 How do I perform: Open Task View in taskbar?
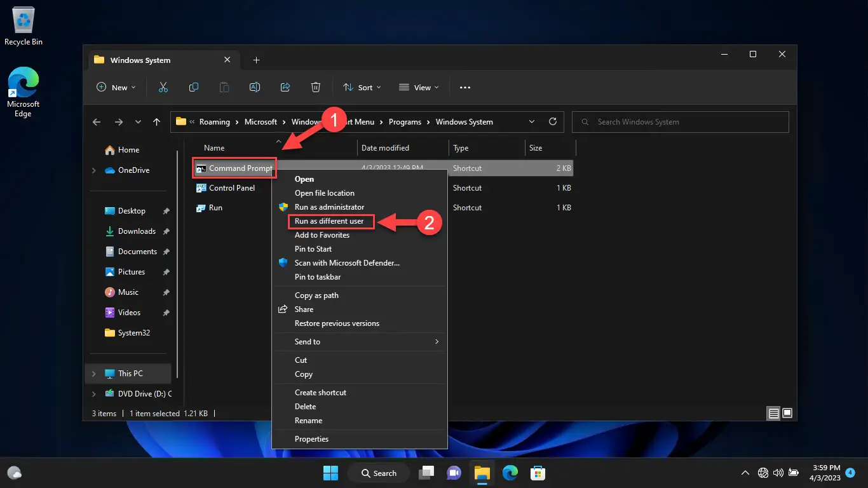(x=426, y=473)
